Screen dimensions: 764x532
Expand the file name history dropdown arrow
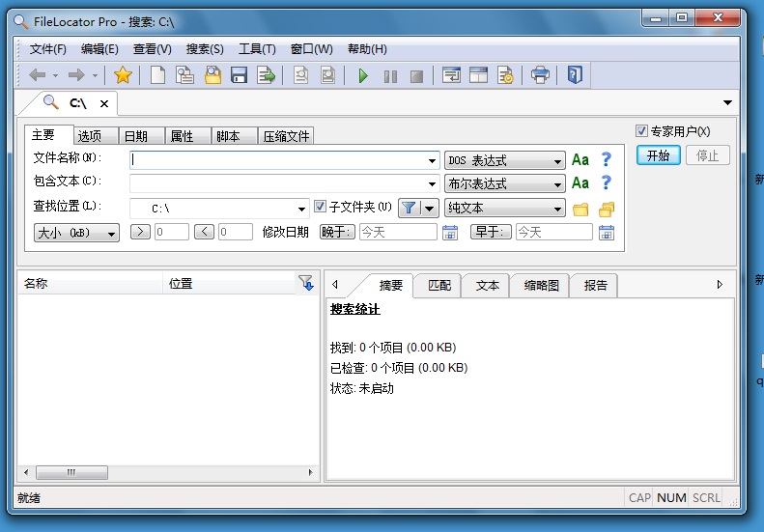pos(432,161)
